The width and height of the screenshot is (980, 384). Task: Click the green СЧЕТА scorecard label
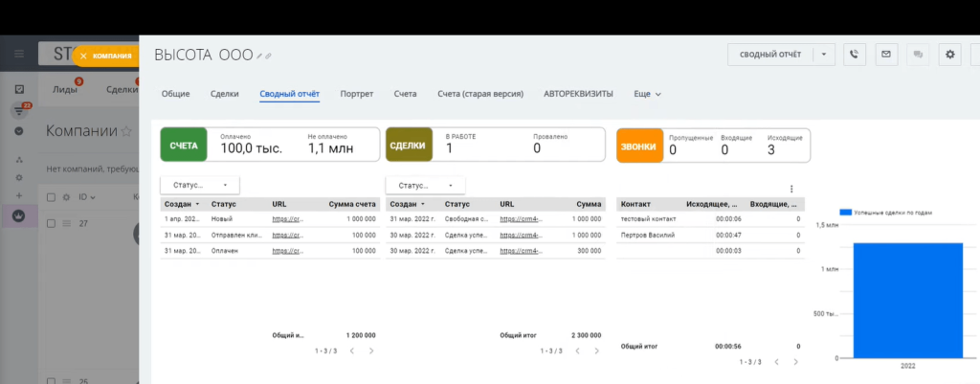(x=184, y=146)
